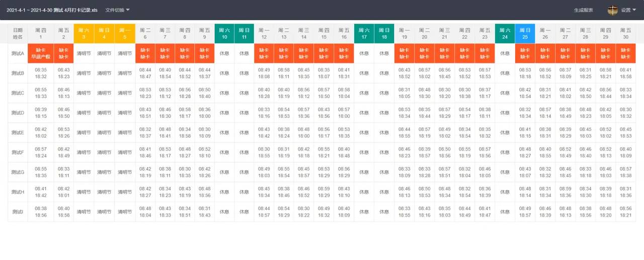Click the user avatar picture in header
The height and width of the screenshot is (260, 644).
[x=612, y=10]
